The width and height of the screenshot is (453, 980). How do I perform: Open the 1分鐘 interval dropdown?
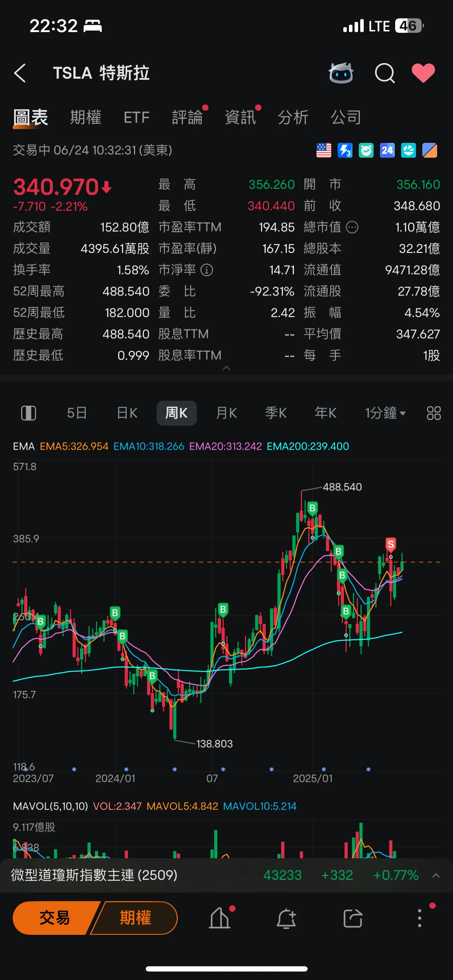(385, 413)
